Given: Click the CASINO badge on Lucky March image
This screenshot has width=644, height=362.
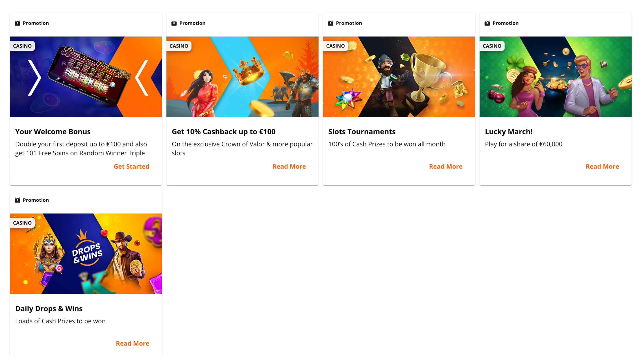Looking at the screenshot, I should (x=492, y=46).
